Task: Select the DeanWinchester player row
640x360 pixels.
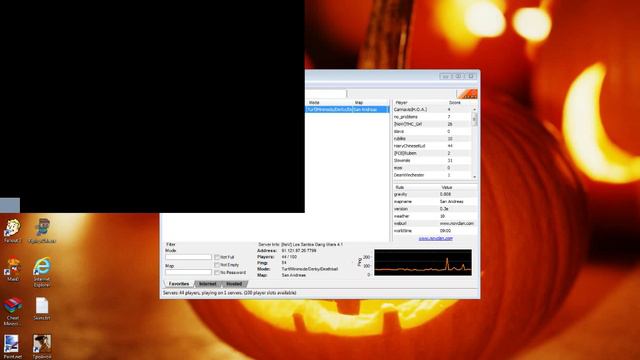Action: click(432, 175)
